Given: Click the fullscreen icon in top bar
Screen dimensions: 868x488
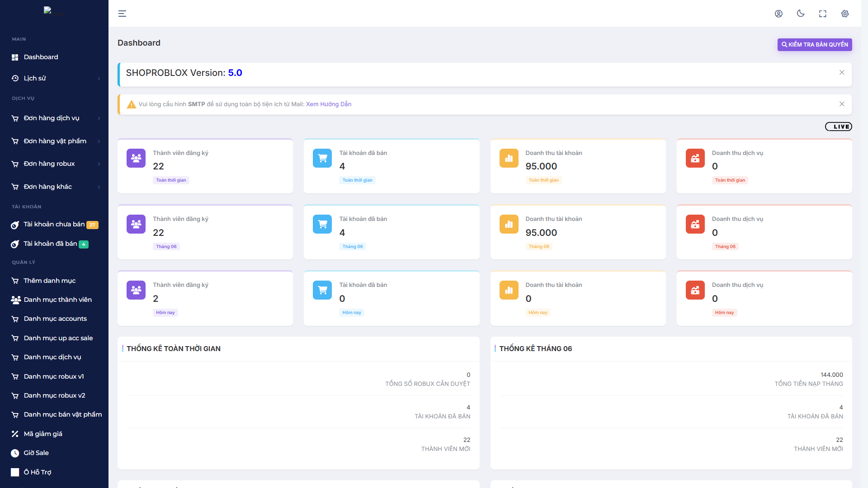Looking at the screenshot, I should click(x=822, y=14).
